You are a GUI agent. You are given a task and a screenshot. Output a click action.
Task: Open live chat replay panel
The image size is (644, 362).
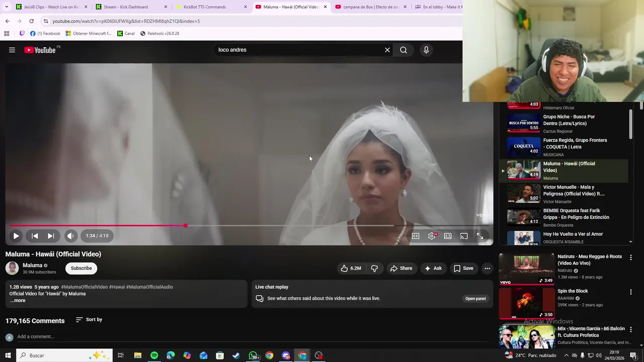[x=475, y=299]
